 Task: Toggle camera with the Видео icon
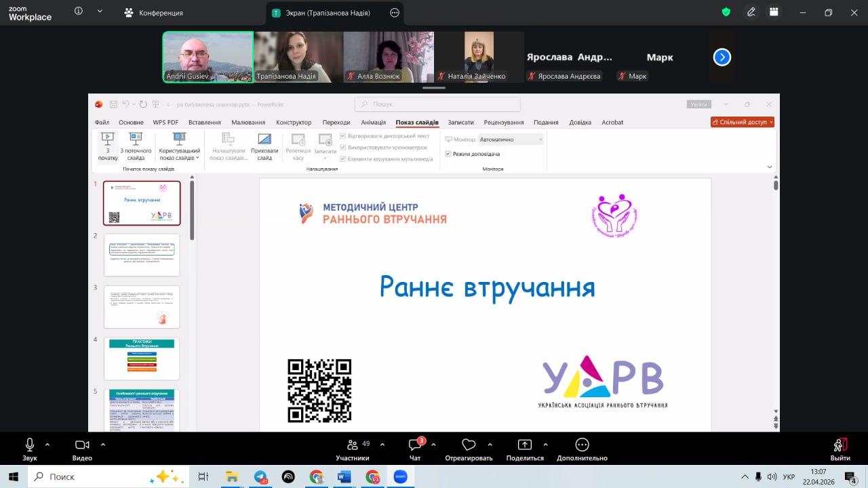tap(82, 445)
